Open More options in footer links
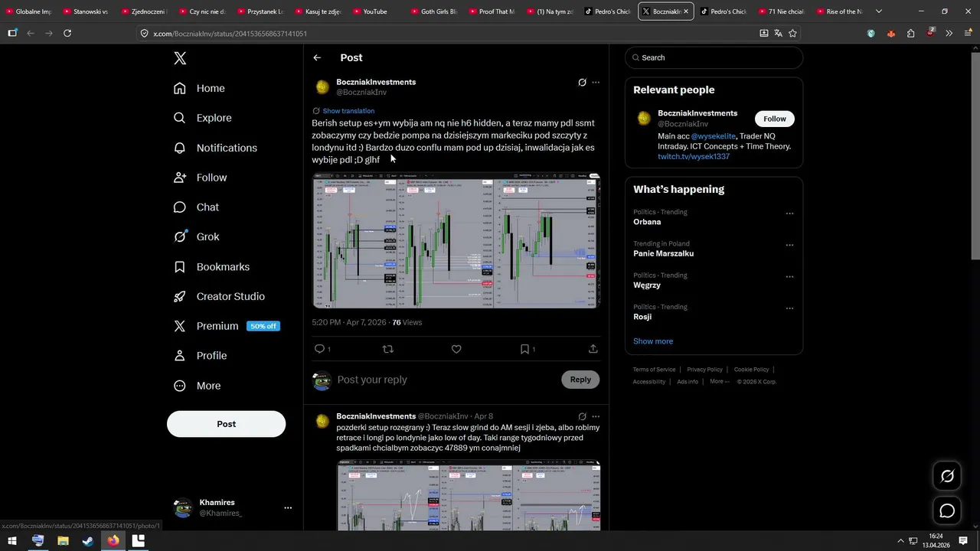 tap(719, 381)
